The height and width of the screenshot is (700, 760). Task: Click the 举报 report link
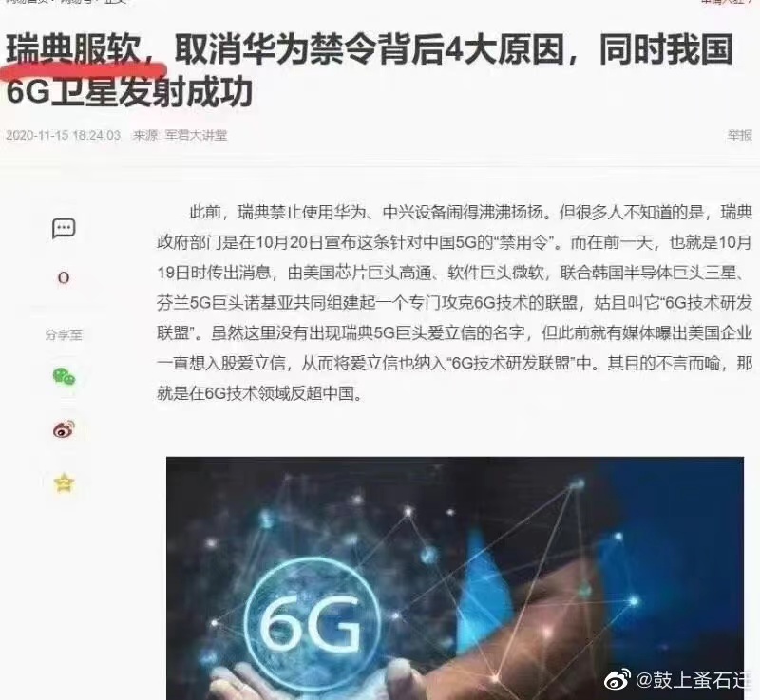click(740, 135)
